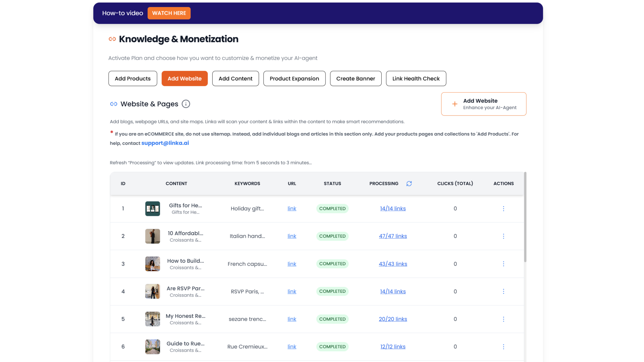Open the Create Banner tab
This screenshot has width=644, height=362.
coord(356,79)
